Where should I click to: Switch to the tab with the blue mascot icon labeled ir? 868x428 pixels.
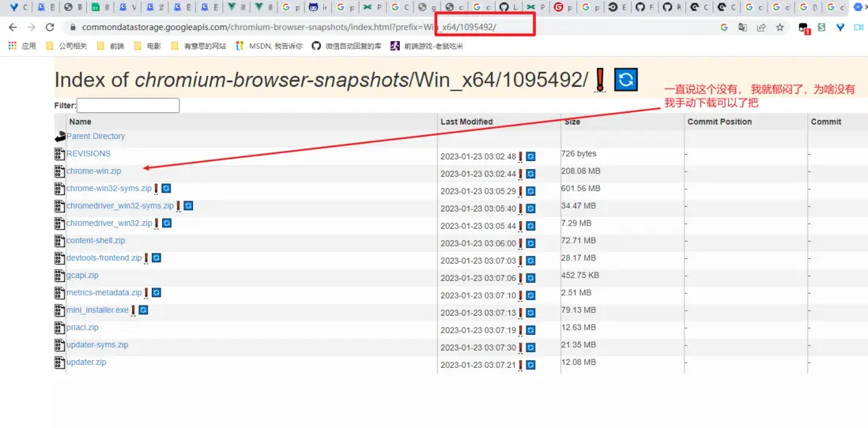point(319,7)
